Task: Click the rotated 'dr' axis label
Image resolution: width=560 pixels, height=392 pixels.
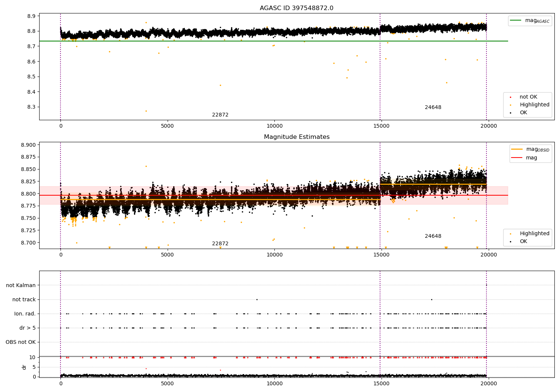Action: tap(24, 367)
